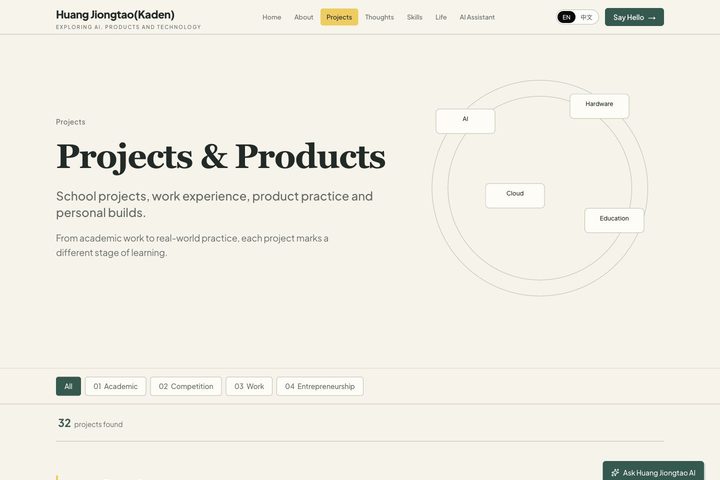Click the 'From academic work to real-world practice' paragraph
Viewport: 720px width, 480px height.
(x=192, y=245)
